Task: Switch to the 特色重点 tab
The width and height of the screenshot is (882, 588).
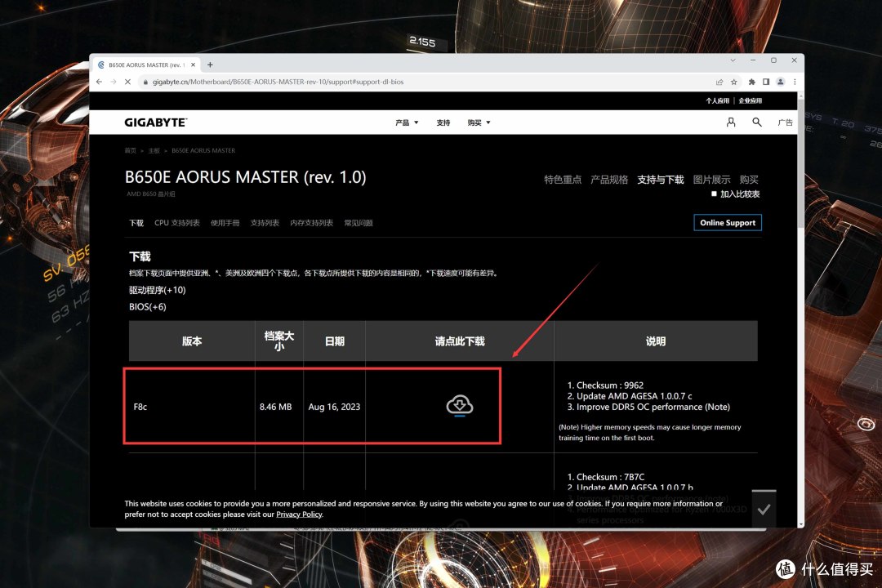Action: [563, 180]
